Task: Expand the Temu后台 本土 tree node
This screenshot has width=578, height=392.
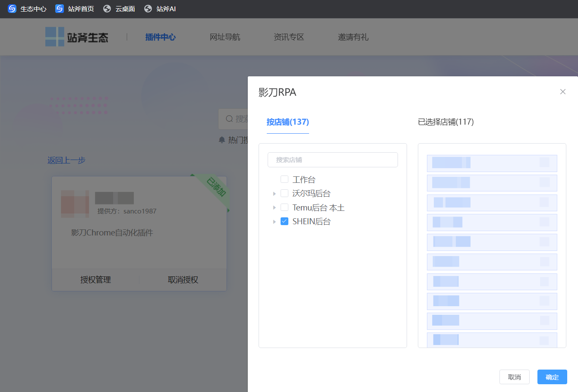Action: (274, 208)
